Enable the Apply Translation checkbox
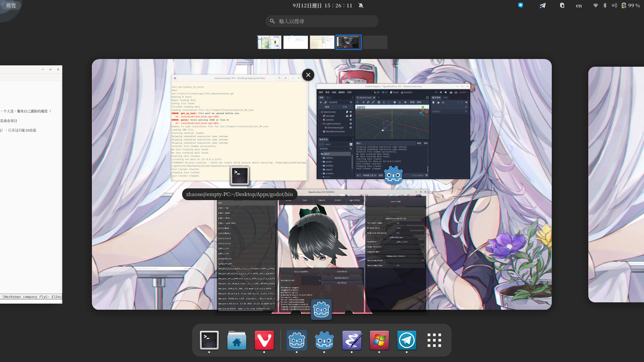The width and height of the screenshot is (644, 362). (x=423, y=247)
